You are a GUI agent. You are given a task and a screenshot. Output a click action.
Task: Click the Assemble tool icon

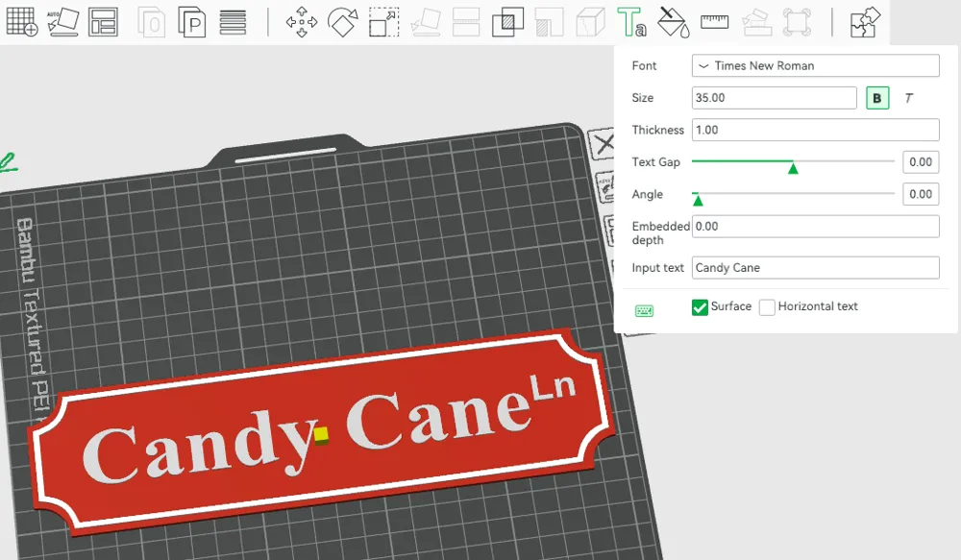(x=756, y=22)
